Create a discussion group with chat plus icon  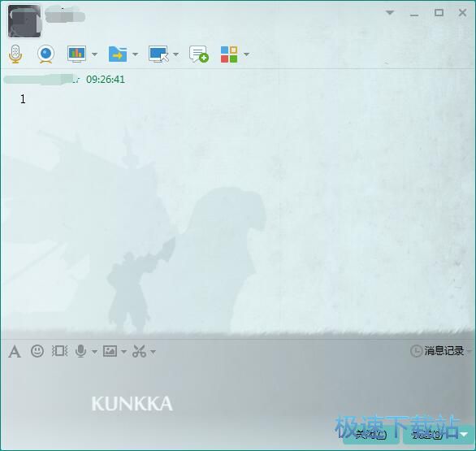198,54
